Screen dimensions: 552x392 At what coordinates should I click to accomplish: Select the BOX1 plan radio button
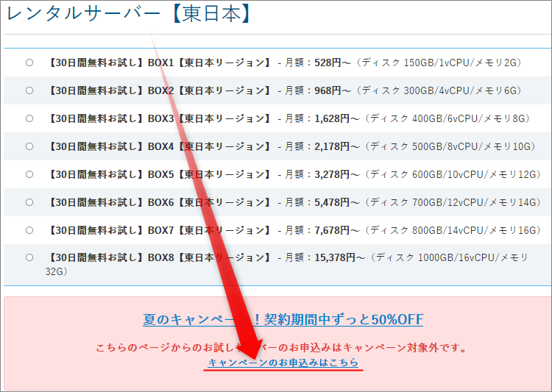tap(29, 63)
